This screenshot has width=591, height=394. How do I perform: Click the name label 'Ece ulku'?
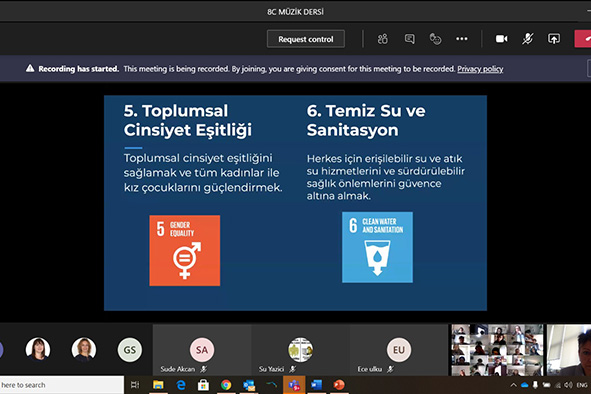[370, 369]
